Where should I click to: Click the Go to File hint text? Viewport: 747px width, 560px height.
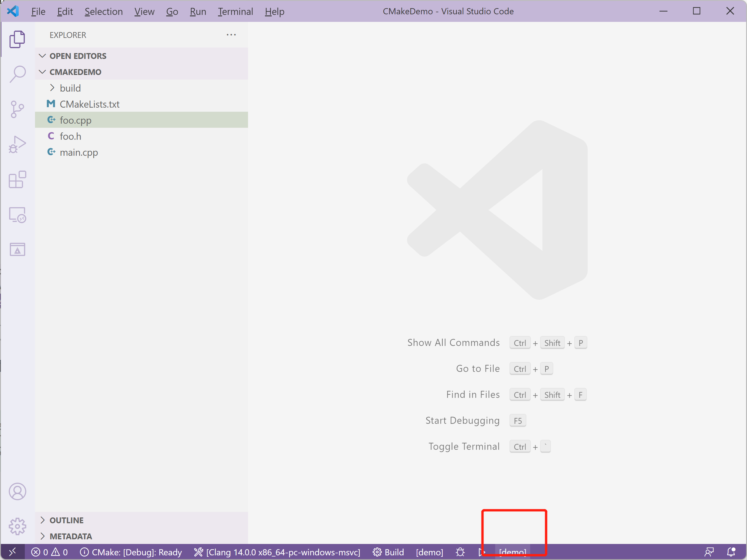click(x=478, y=369)
